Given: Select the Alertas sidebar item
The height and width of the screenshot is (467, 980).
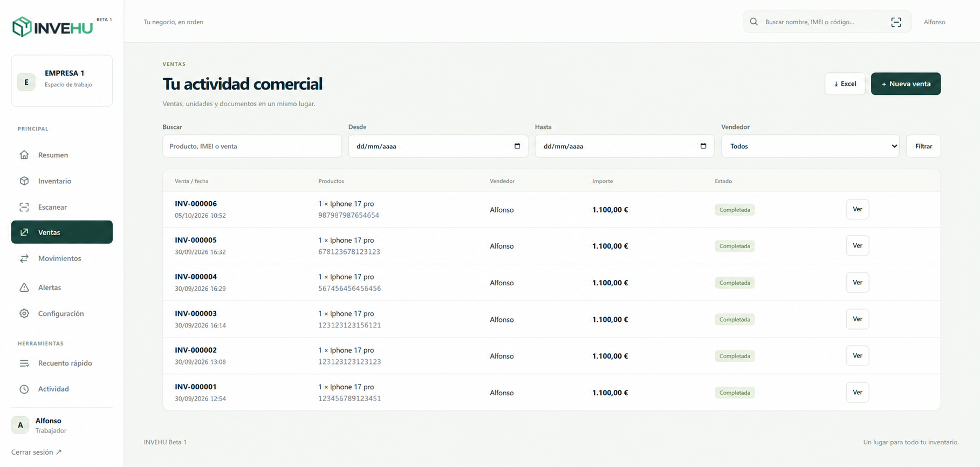Looking at the screenshot, I should 62,287.
